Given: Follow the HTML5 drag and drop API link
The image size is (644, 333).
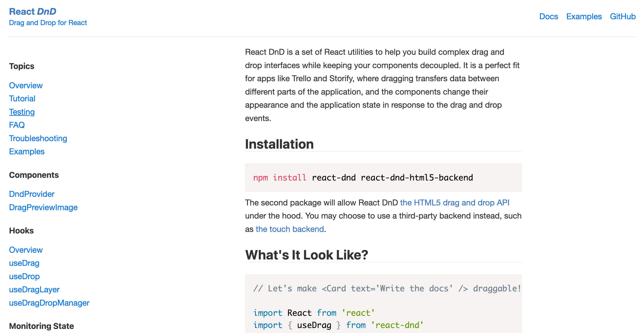Looking at the screenshot, I should (455, 203).
